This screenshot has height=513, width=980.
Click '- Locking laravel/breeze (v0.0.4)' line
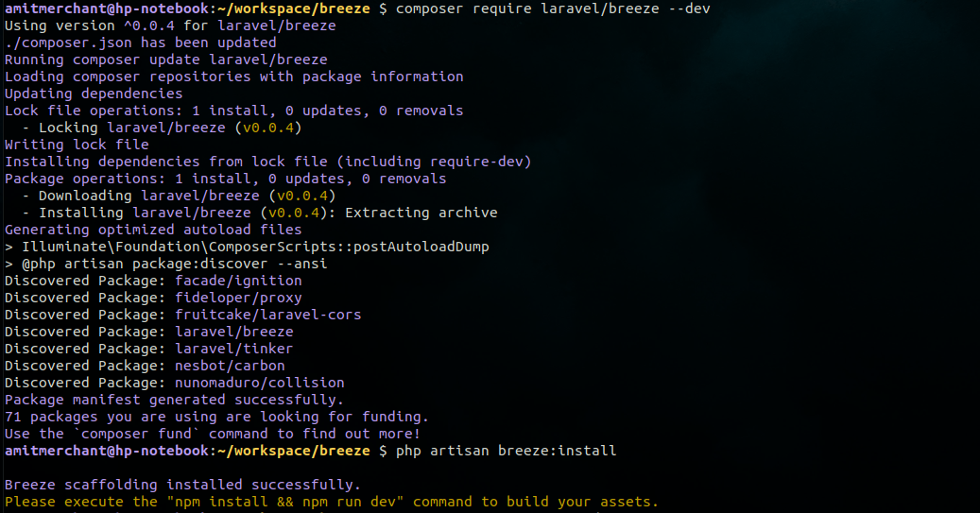162,128
